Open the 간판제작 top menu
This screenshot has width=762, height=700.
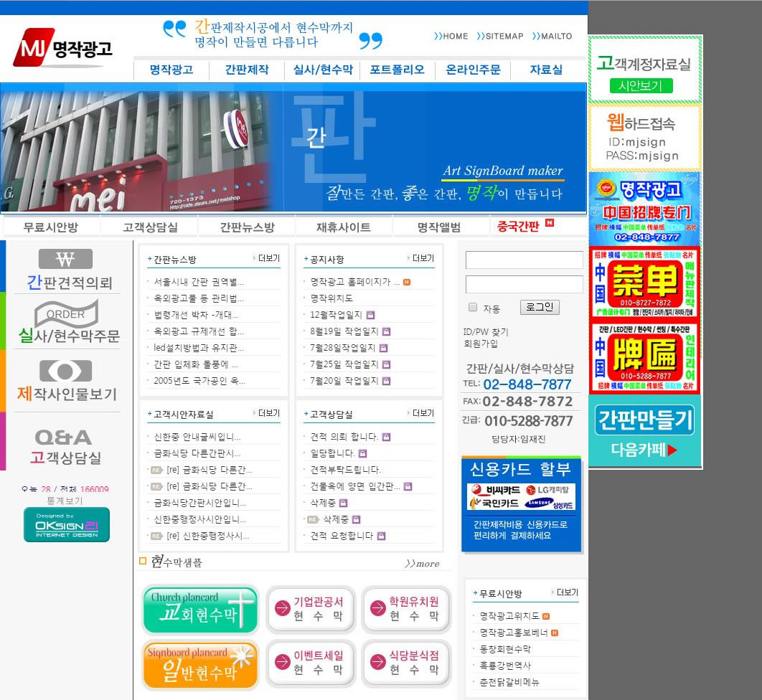point(246,70)
